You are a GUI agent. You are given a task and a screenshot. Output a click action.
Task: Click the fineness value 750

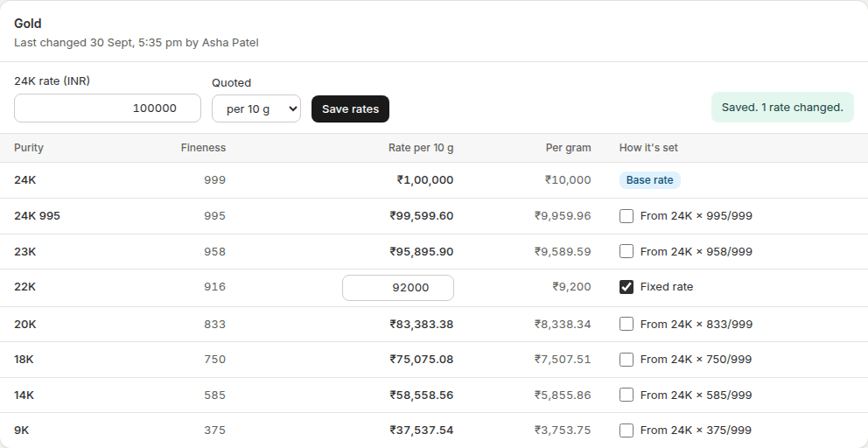[214, 360]
